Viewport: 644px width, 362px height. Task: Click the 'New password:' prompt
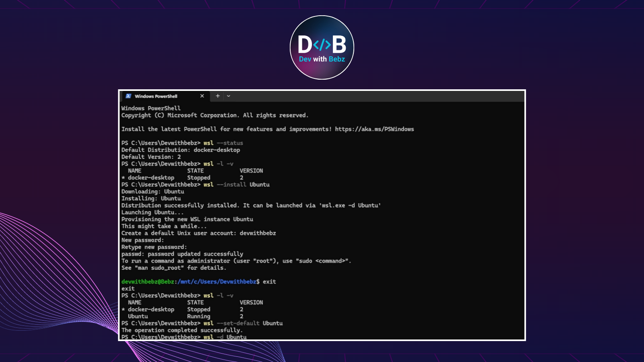[x=143, y=240]
